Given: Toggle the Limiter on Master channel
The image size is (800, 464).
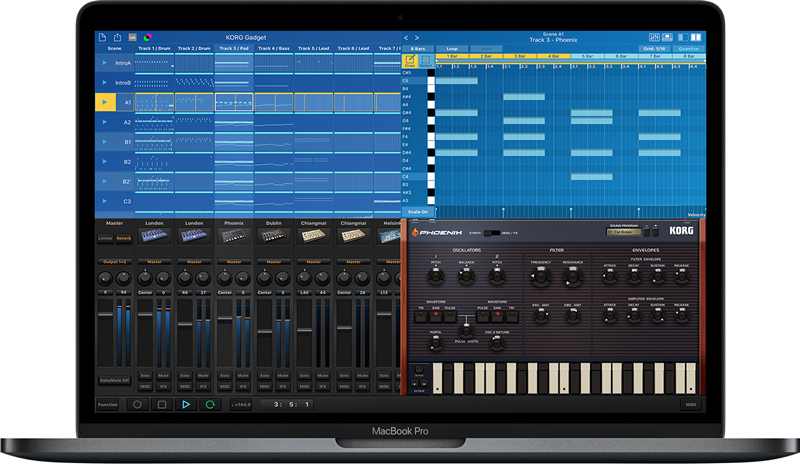Looking at the screenshot, I should pos(106,238).
